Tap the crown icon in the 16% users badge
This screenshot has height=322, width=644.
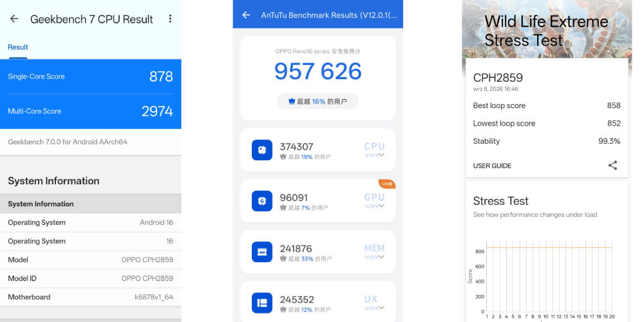tap(292, 101)
